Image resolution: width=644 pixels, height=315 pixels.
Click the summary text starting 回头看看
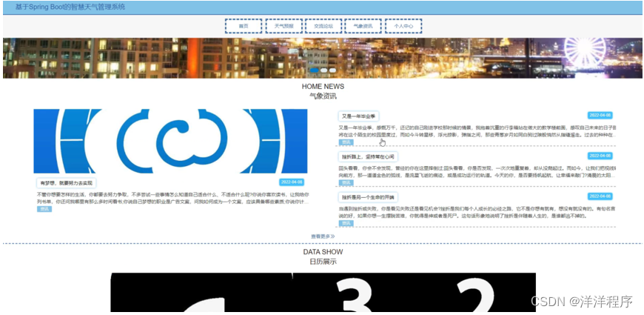pos(477,172)
